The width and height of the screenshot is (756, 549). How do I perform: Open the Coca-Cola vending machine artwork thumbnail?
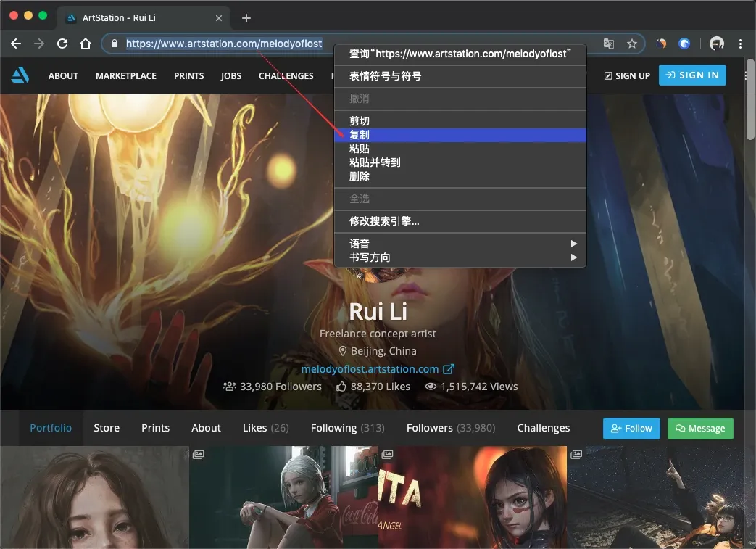click(x=283, y=498)
